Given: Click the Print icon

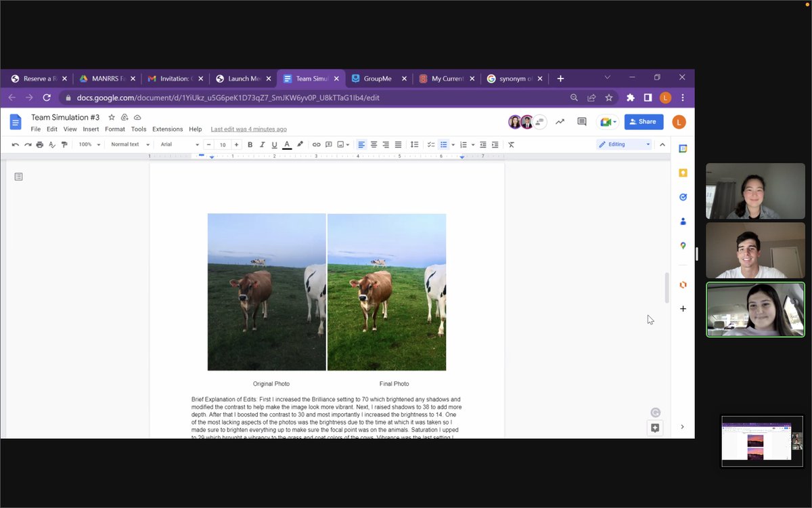Looking at the screenshot, I should click(x=40, y=144).
